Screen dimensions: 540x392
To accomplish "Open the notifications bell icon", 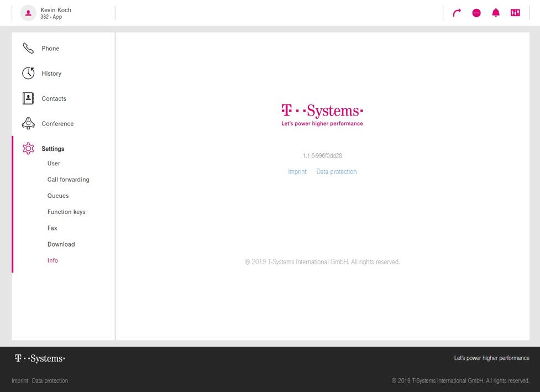I will click(496, 13).
